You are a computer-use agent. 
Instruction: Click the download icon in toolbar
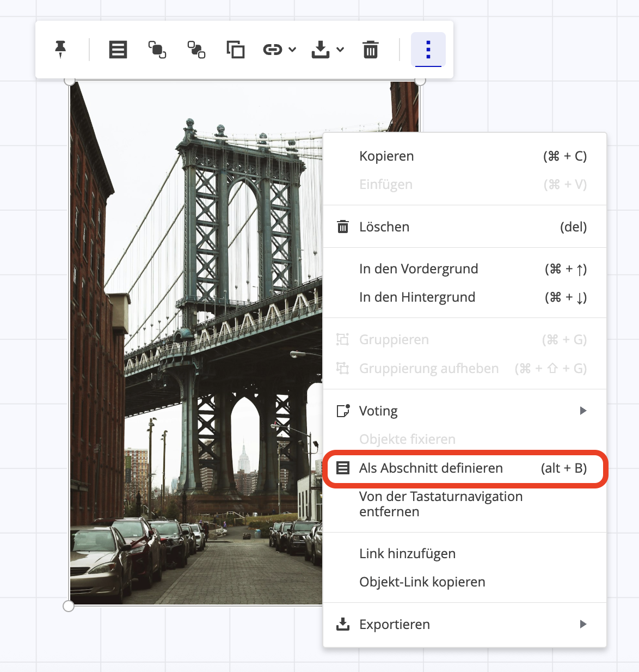pos(321,50)
